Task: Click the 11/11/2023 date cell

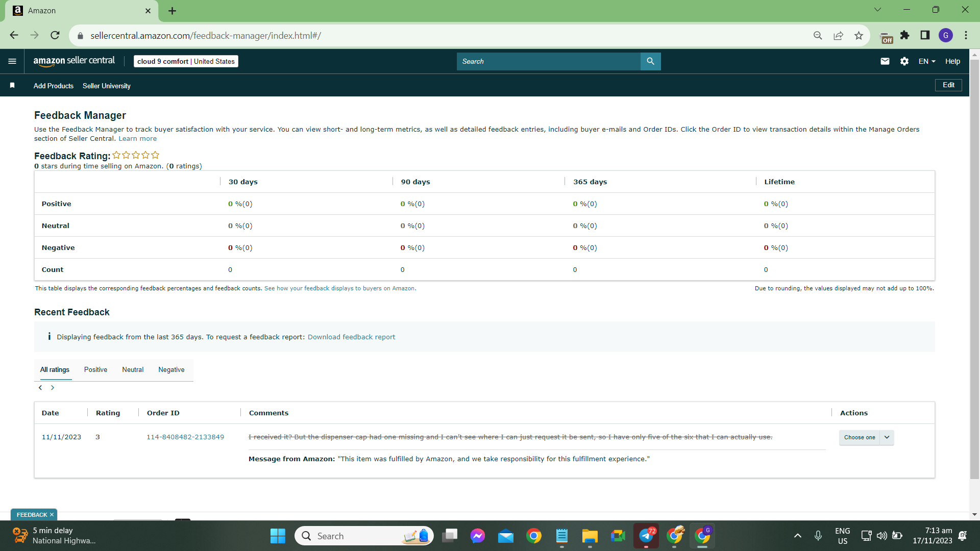Action: pyautogui.click(x=61, y=437)
